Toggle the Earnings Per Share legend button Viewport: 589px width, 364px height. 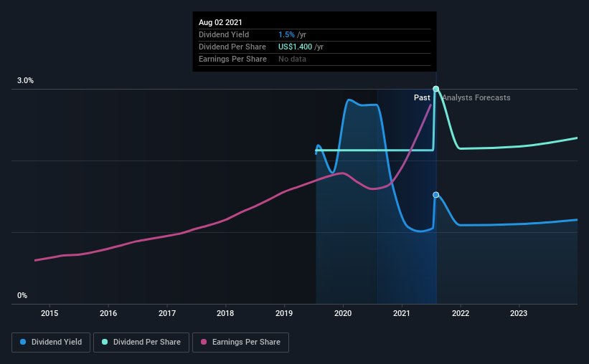pos(240,343)
